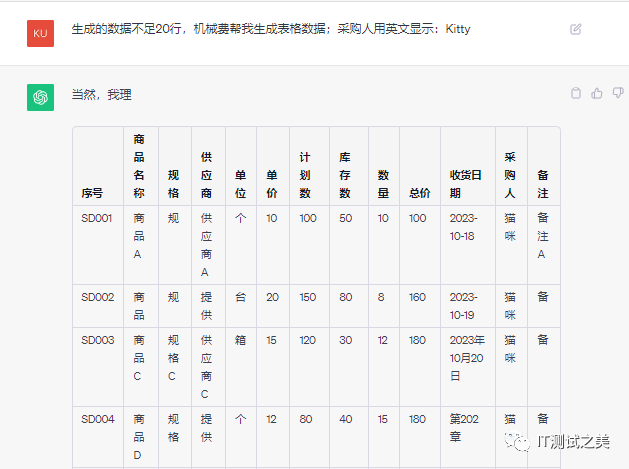Click the green ChatGPT logo avatar
Viewport: 629px width, 469px height.
pyautogui.click(x=40, y=97)
